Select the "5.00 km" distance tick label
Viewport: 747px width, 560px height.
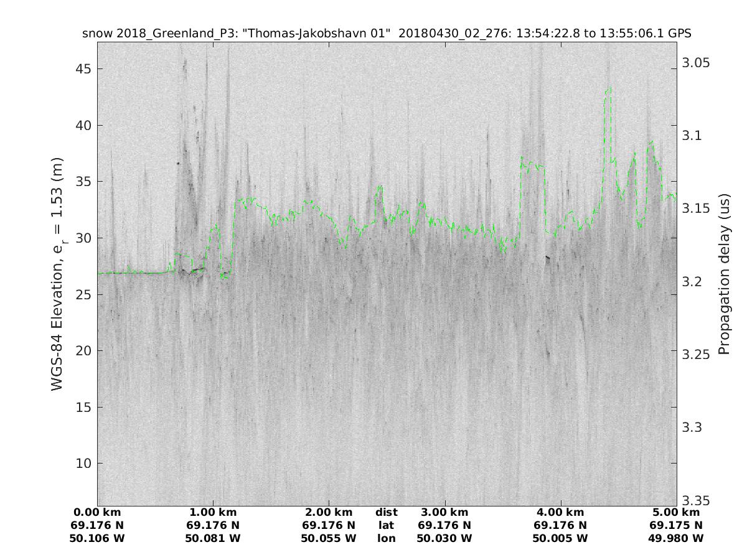pos(676,513)
